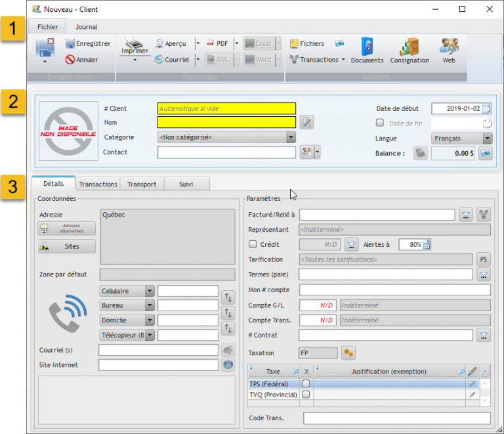Expand the contact icon dropdown arrow
This screenshot has height=434, width=504.
317,152
